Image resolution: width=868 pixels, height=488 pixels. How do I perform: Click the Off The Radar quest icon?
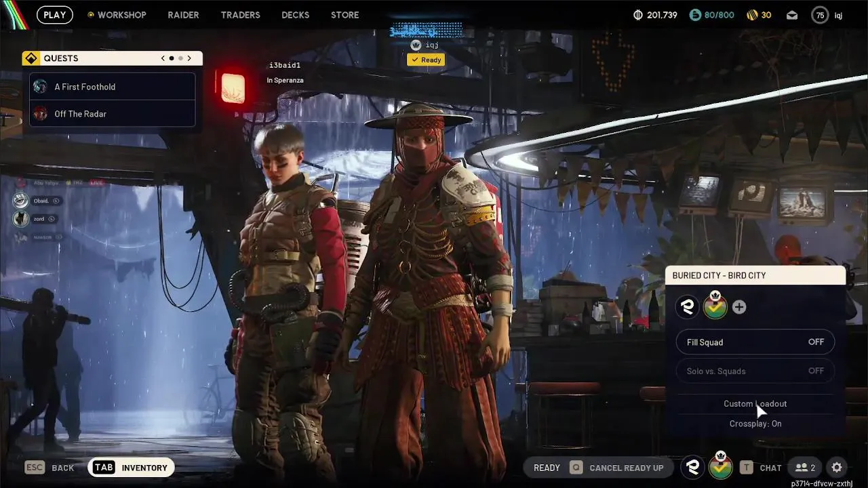[41, 114]
